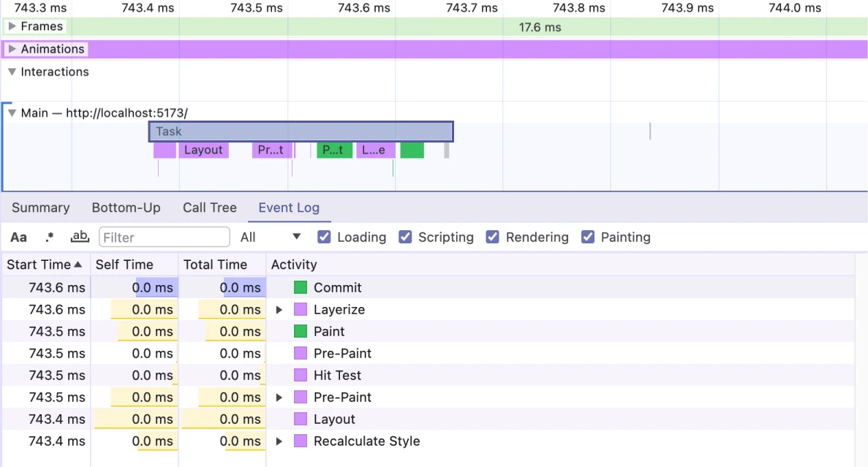Screen dimensions: 868x467
Task: Expand the Animations track
Action: pos(12,49)
